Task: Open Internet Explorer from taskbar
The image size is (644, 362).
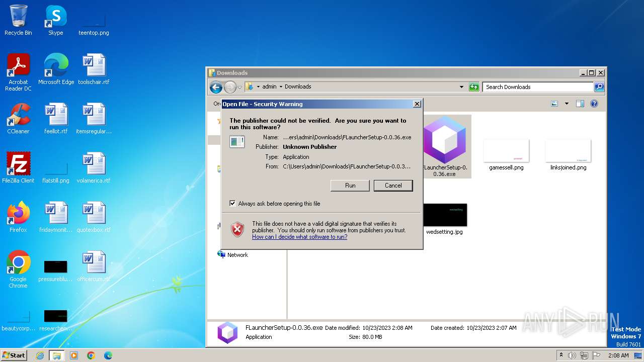Action: click(x=40, y=355)
